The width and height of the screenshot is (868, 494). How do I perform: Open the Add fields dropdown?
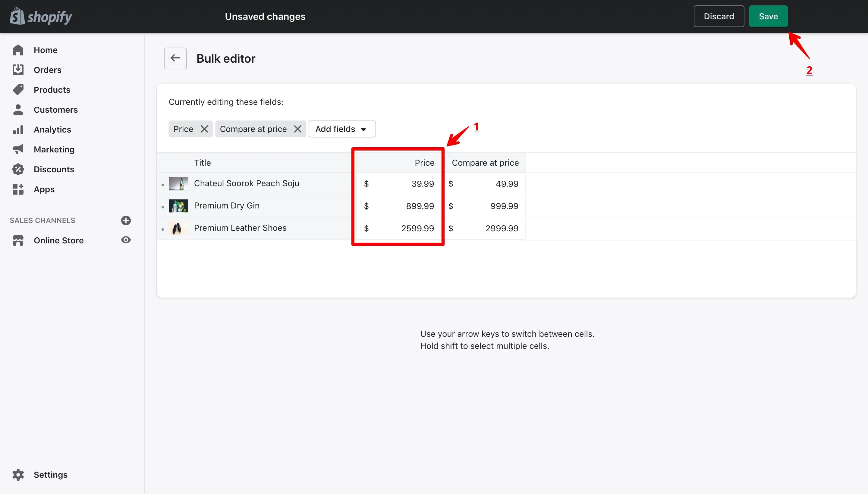(x=342, y=129)
